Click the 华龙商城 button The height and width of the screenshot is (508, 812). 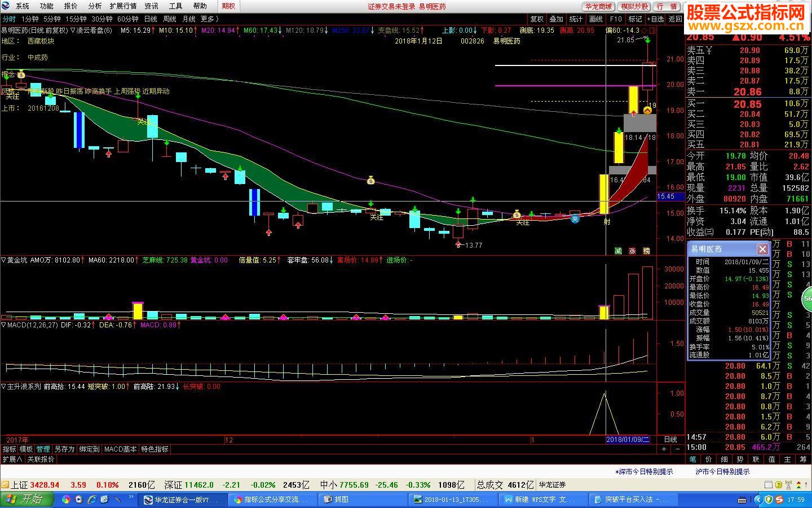(x=598, y=6)
